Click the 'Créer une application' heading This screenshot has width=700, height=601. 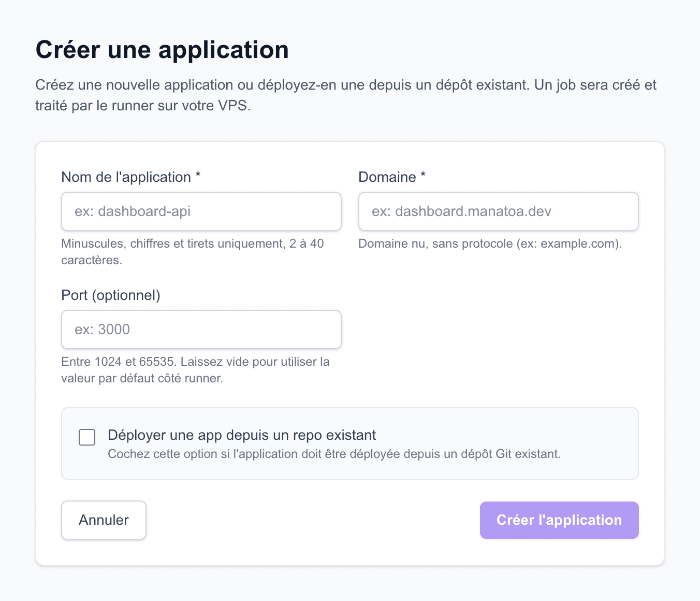(162, 49)
